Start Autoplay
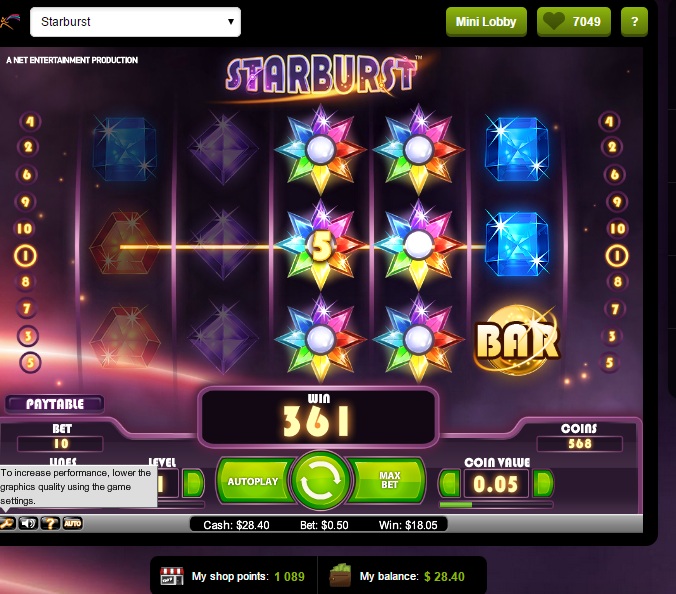This screenshot has width=676, height=594. click(x=254, y=481)
